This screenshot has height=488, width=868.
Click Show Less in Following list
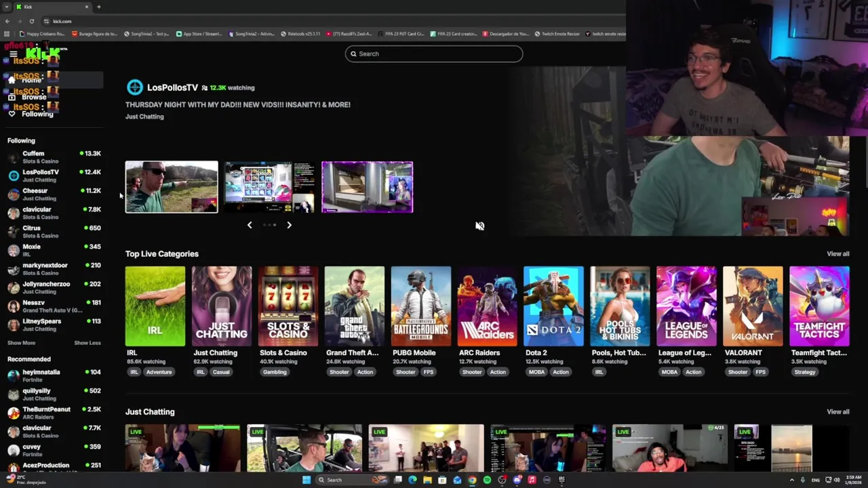click(x=87, y=343)
